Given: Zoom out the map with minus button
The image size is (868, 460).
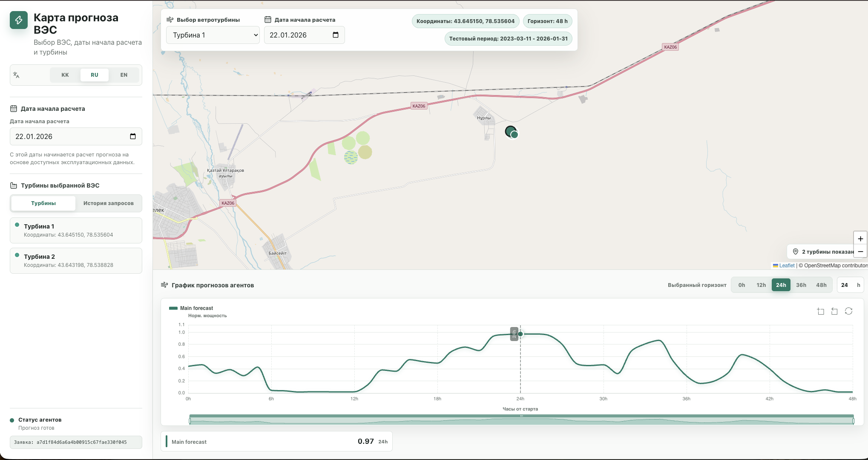Looking at the screenshot, I should click(x=860, y=252).
